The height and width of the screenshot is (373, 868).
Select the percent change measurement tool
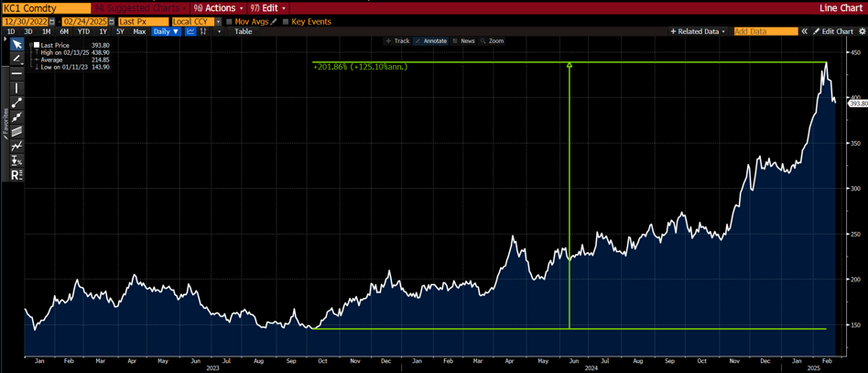17,160
